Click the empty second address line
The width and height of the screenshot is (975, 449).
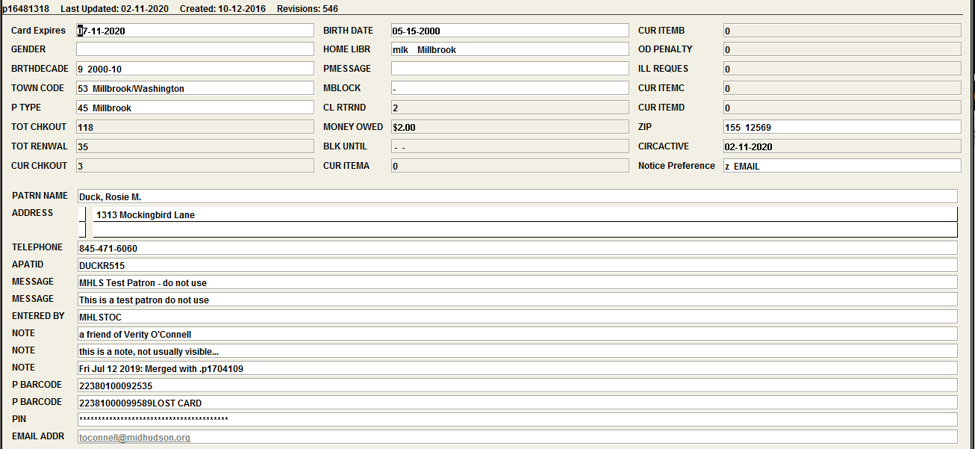tap(525, 230)
